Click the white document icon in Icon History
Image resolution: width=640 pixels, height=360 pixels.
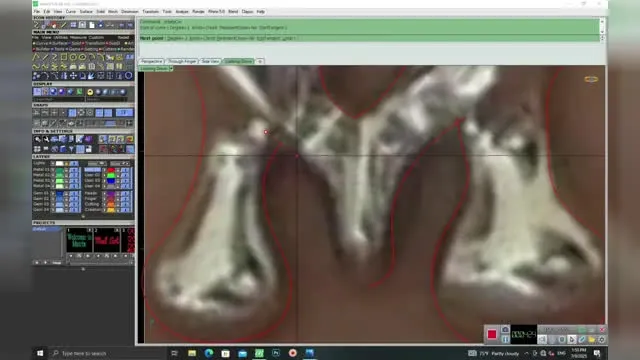(92, 25)
